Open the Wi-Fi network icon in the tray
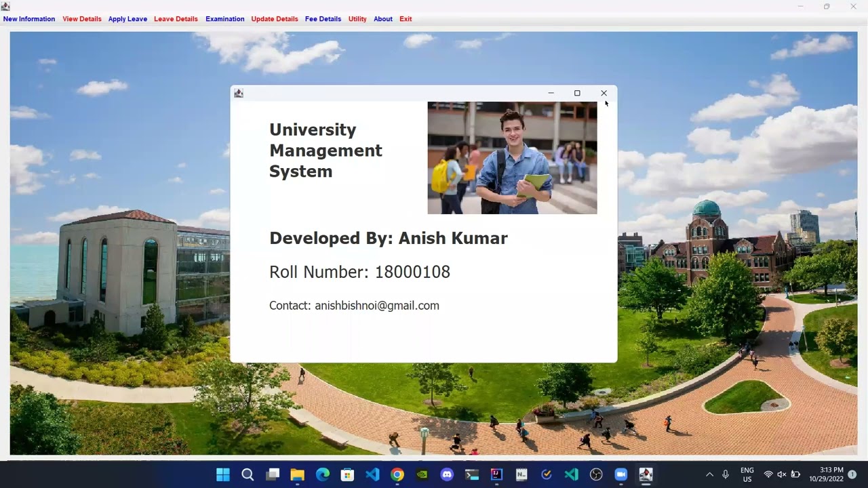This screenshot has width=868, height=488. 768,474
